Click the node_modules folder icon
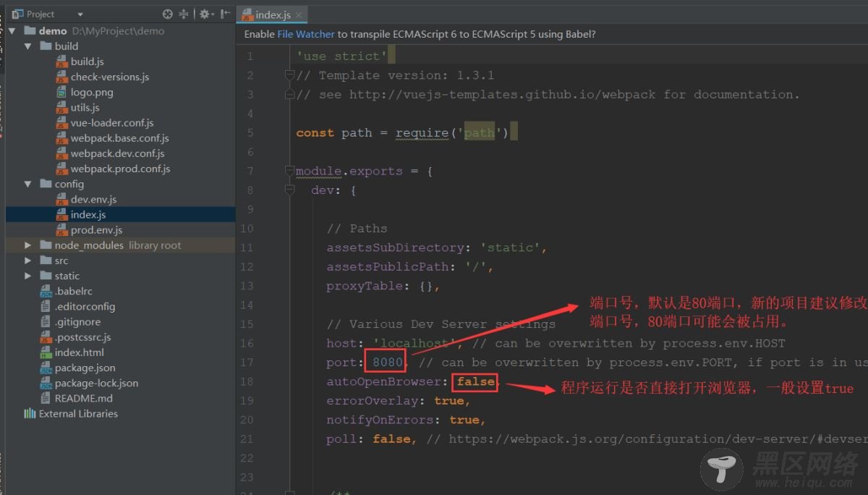 point(46,245)
